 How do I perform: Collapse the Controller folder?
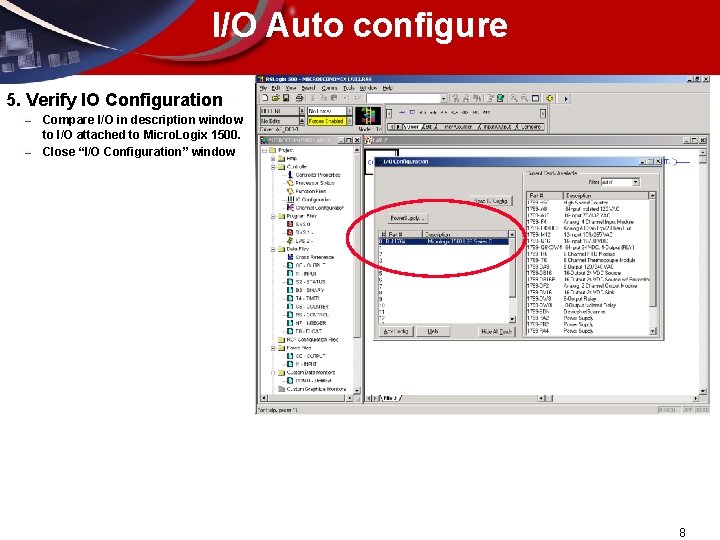(273, 167)
